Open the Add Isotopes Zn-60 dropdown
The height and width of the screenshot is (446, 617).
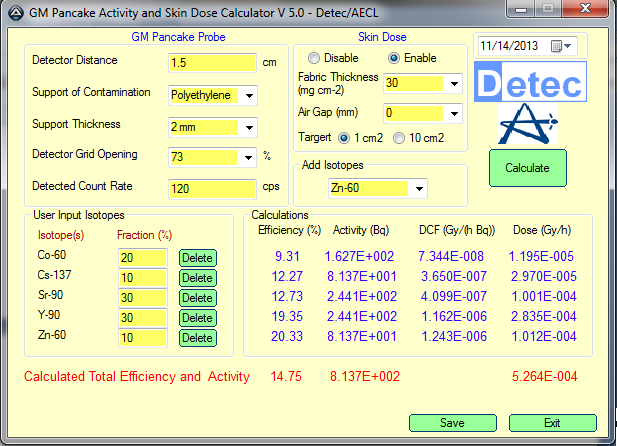[x=419, y=189]
